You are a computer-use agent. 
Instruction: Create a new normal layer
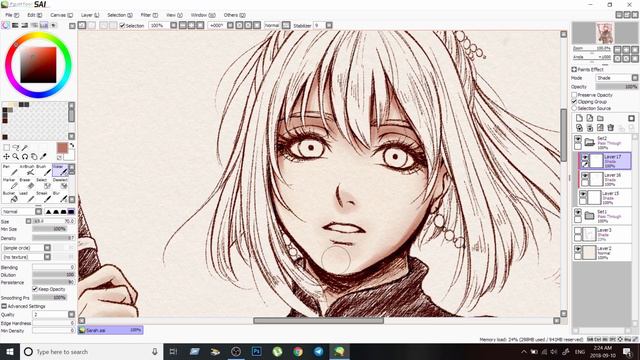[579, 118]
